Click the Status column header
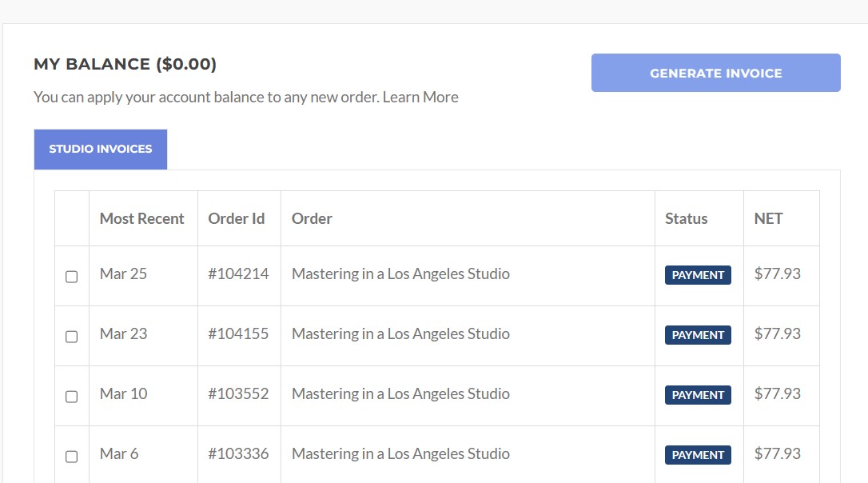 pos(686,218)
